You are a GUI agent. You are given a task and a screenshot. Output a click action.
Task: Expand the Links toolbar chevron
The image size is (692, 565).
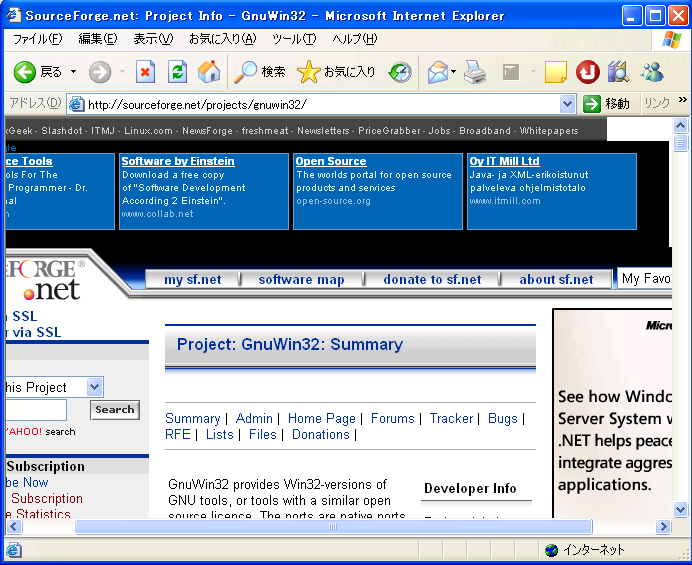click(x=682, y=100)
